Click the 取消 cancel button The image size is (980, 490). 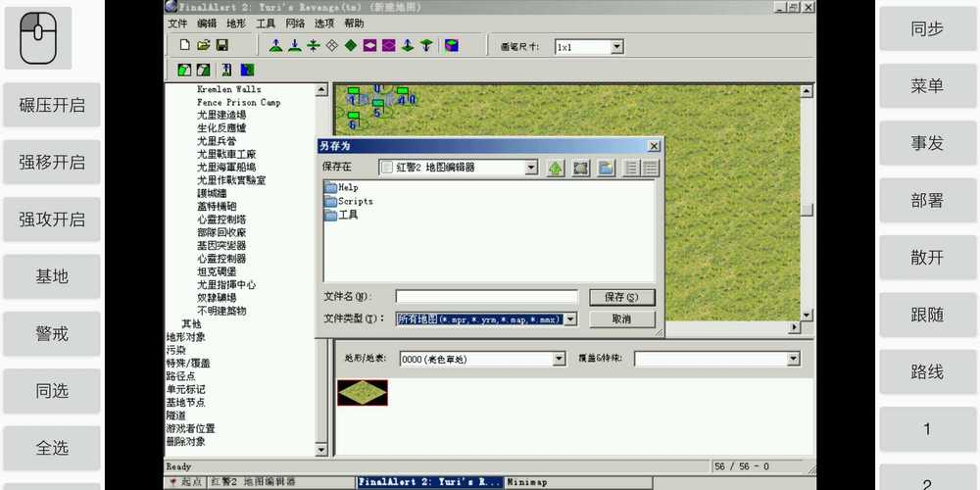(x=622, y=318)
